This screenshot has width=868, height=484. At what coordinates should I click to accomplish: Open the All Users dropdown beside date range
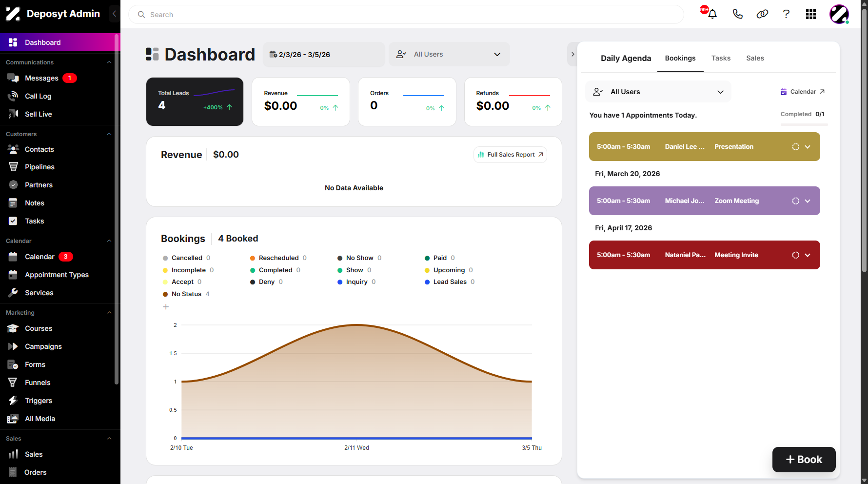click(449, 54)
